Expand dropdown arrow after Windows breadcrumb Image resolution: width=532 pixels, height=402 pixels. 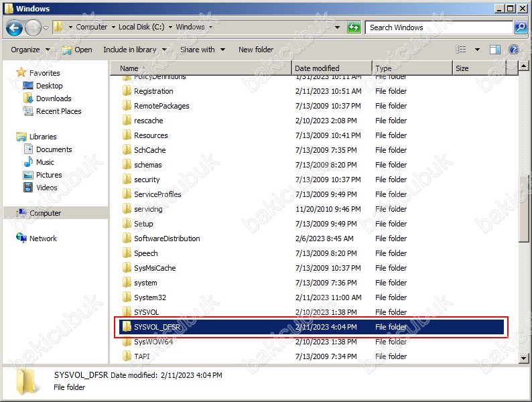point(210,27)
